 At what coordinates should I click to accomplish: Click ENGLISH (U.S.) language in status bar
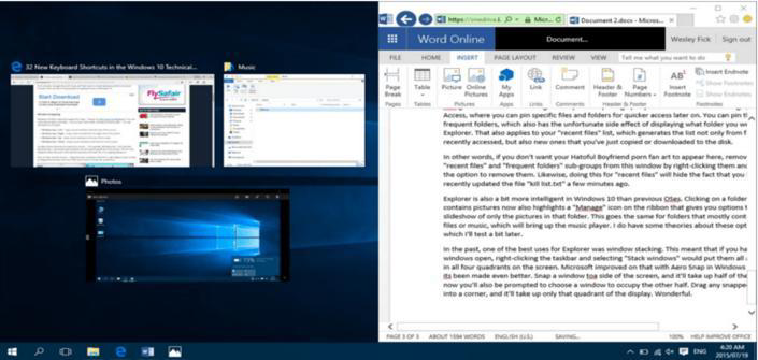[514, 336]
